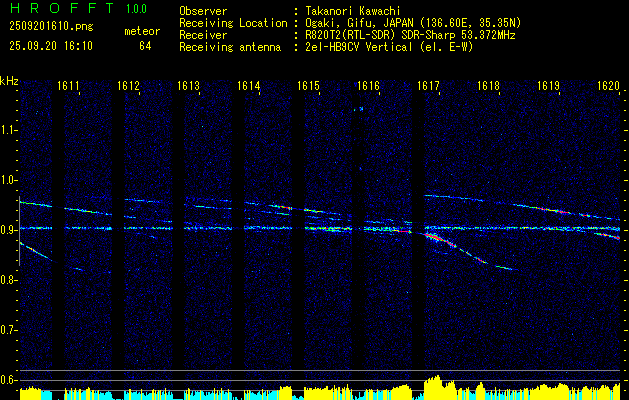
Task: Click time marker 1619
Action: (x=548, y=85)
